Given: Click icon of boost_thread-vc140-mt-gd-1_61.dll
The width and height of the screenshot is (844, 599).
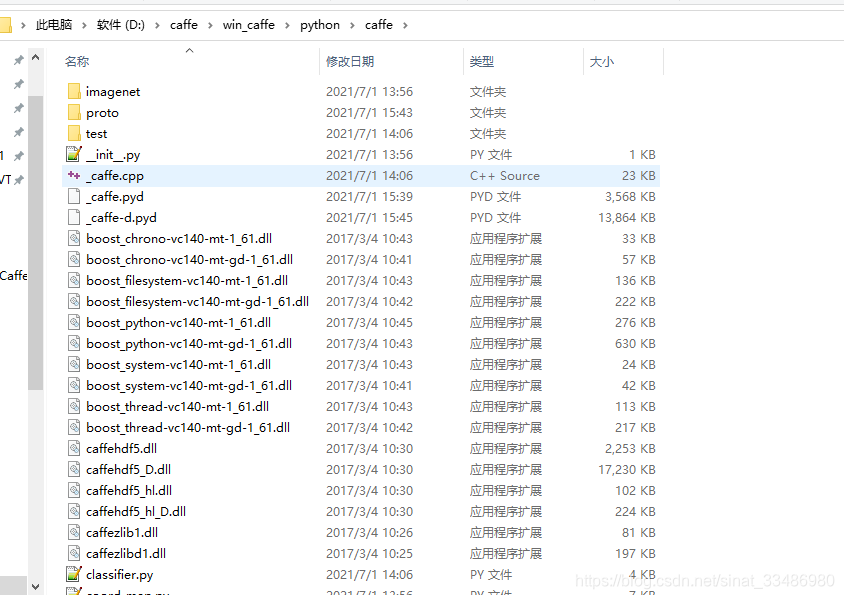Looking at the screenshot, I should [74, 427].
